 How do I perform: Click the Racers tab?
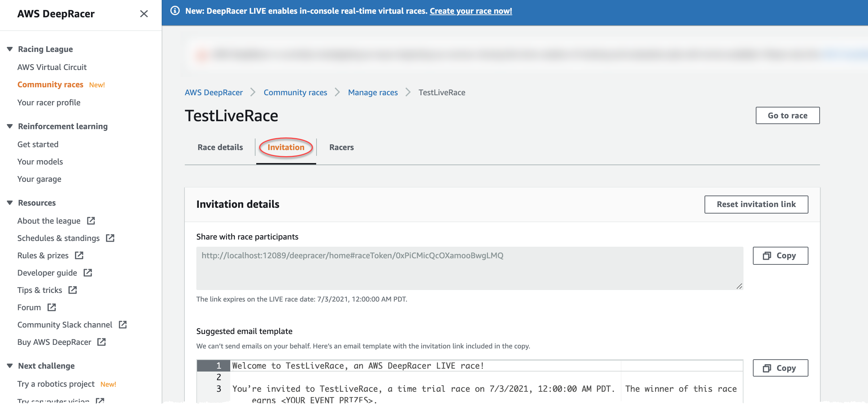pos(341,147)
